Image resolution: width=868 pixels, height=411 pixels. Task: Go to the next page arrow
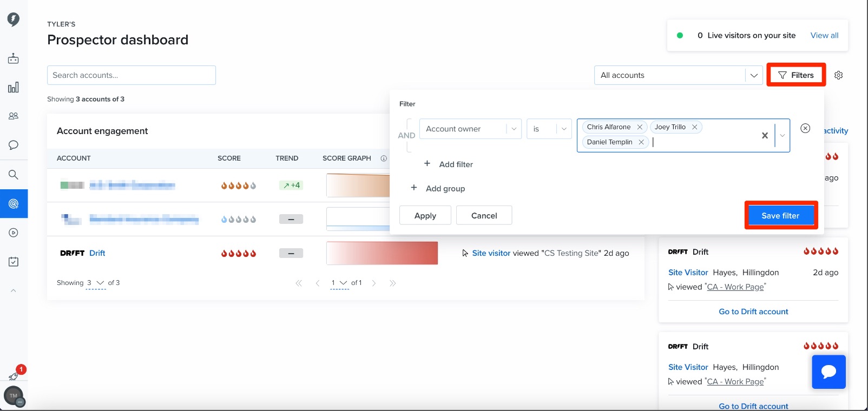coord(374,283)
